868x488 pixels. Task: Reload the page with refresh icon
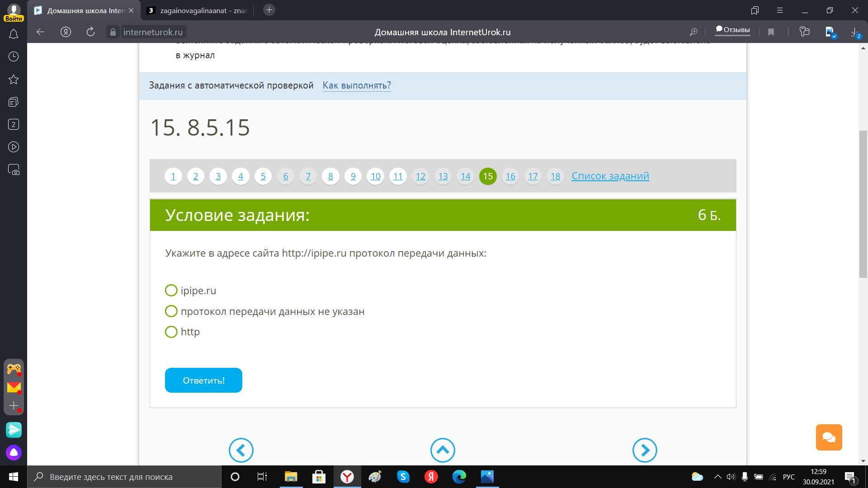[x=90, y=32]
